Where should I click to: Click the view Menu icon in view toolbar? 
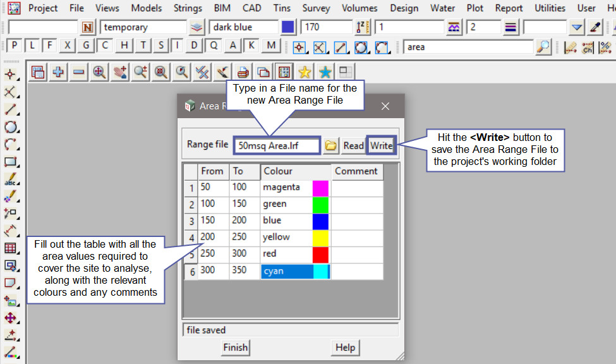point(38,72)
